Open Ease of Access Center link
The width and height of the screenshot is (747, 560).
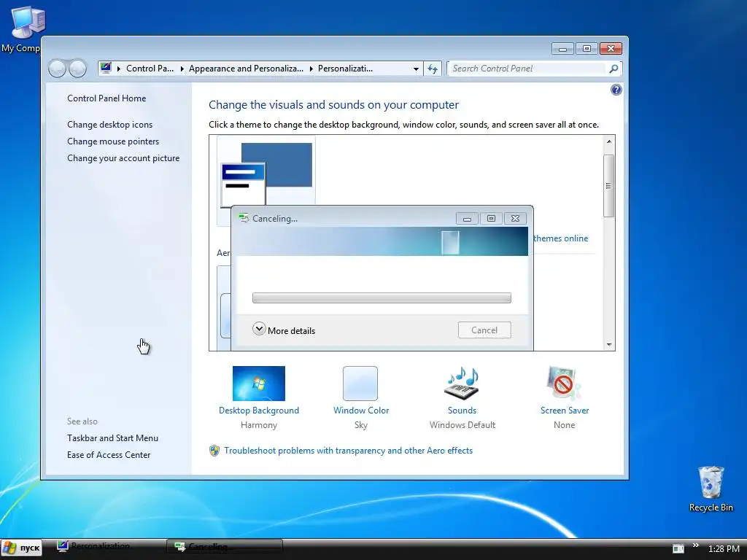coord(109,455)
